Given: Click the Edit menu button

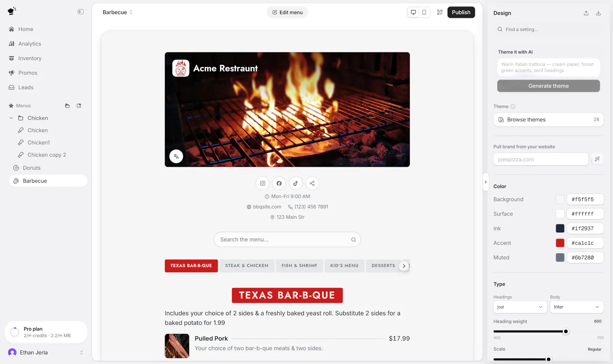Looking at the screenshot, I should (x=287, y=12).
